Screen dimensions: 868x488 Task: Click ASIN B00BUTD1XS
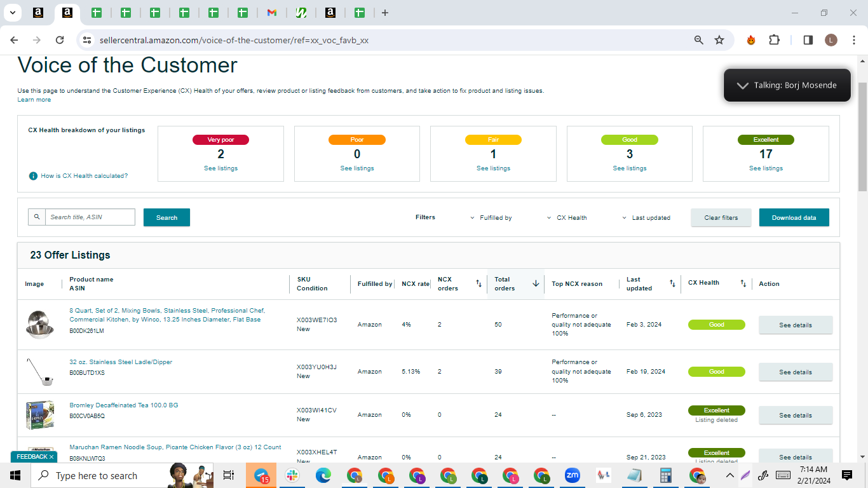click(x=87, y=373)
